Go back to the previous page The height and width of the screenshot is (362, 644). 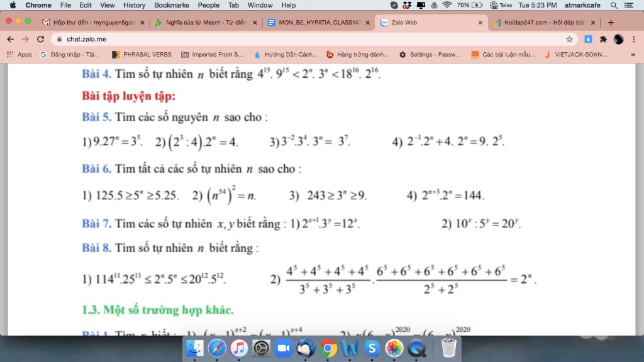click(x=10, y=39)
